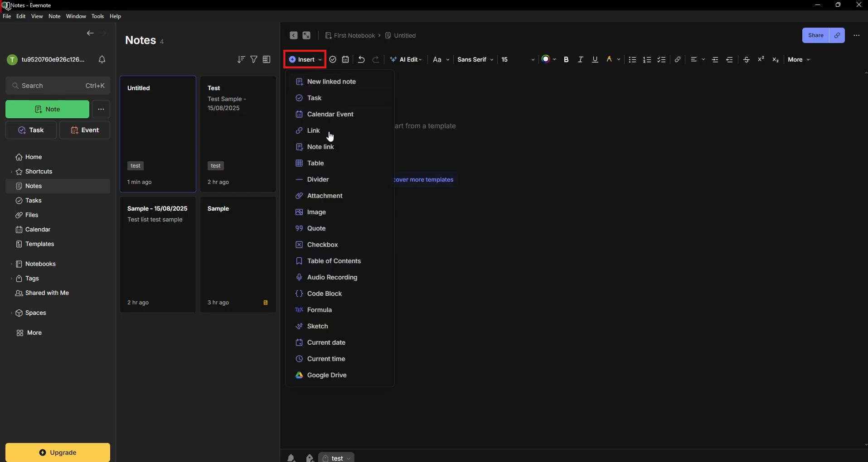Click the test tag chip at bottom
This screenshot has width=868, height=462.
336,458
